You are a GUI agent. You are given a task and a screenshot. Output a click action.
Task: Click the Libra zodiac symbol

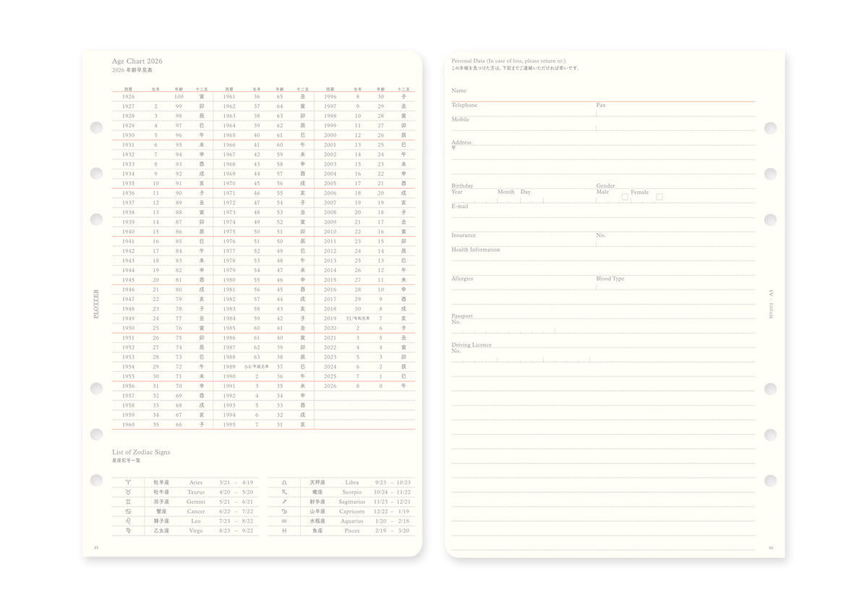[284, 482]
